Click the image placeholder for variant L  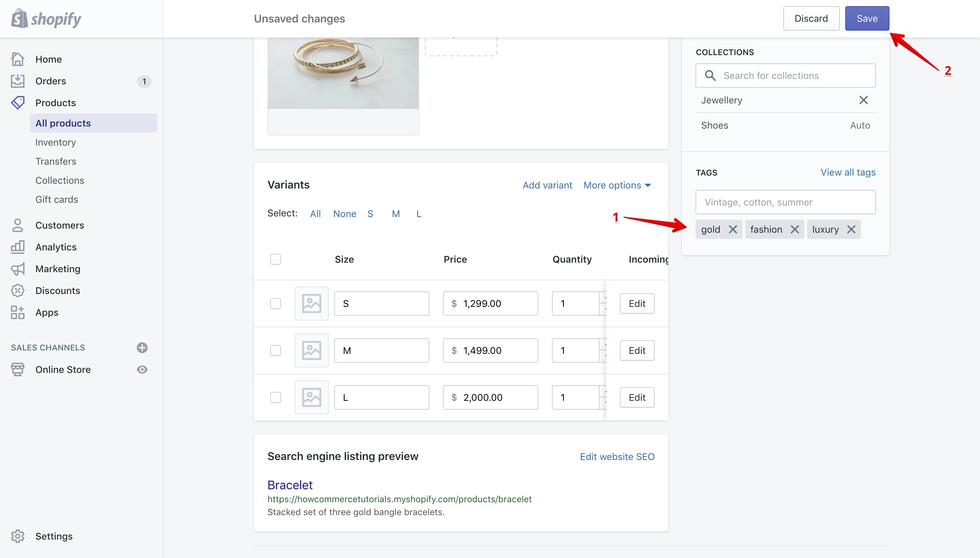[311, 397]
